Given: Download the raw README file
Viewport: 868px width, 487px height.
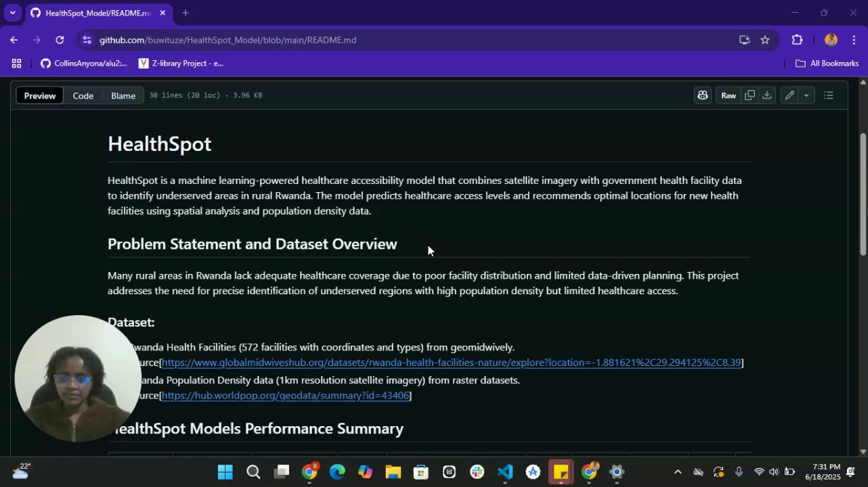Looking at the screenshot, I should [766, 95].
